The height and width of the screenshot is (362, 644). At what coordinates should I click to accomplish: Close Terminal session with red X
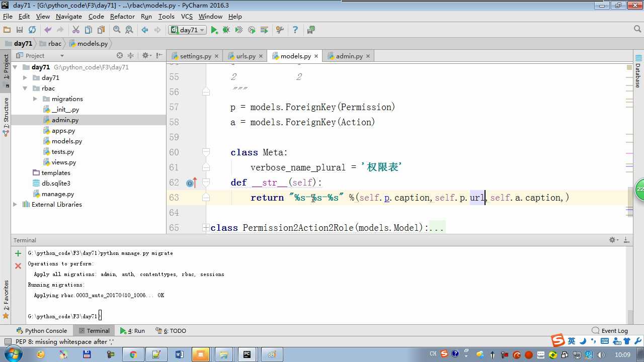pos(18,266)
